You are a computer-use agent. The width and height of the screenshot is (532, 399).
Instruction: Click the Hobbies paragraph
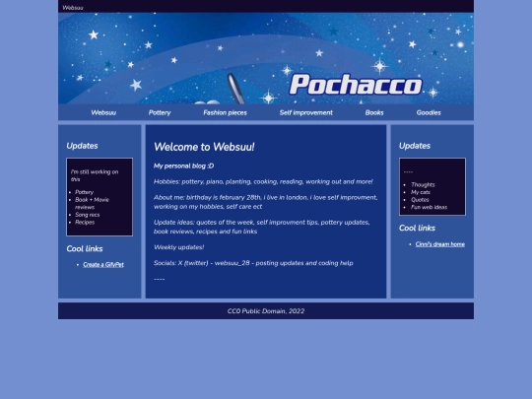pyautogui.click(x=263, y=182)
